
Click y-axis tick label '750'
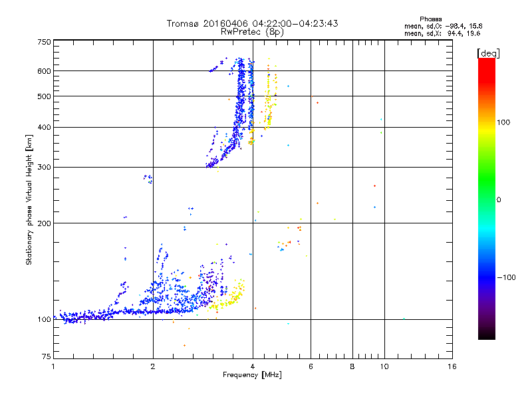(44, 42)
